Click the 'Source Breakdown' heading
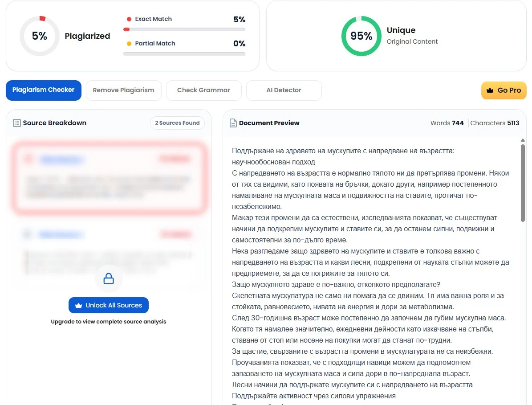532x405 pixels. pyautogui.click(x=55, y=123)
